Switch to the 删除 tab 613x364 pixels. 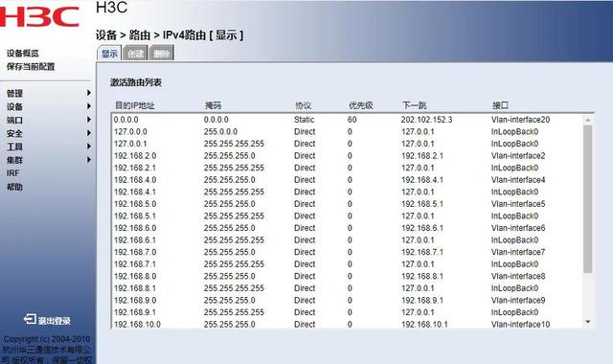pos(162,54)
